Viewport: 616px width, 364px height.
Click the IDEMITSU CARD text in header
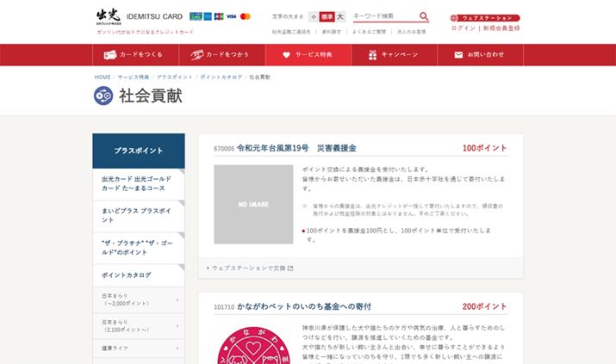pos(154,16)
